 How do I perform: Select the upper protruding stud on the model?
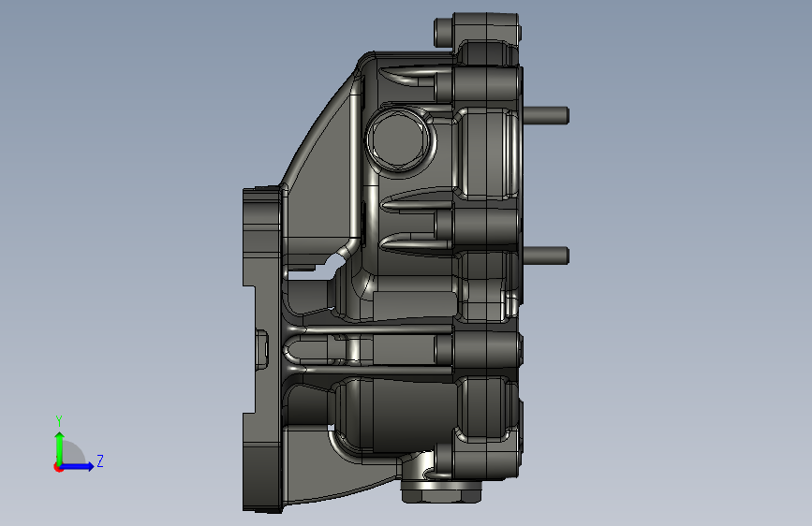click(546, 115)
